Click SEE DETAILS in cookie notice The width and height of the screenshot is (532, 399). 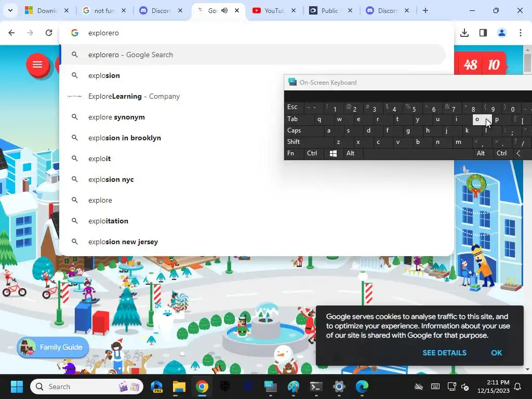click(445, 353)
